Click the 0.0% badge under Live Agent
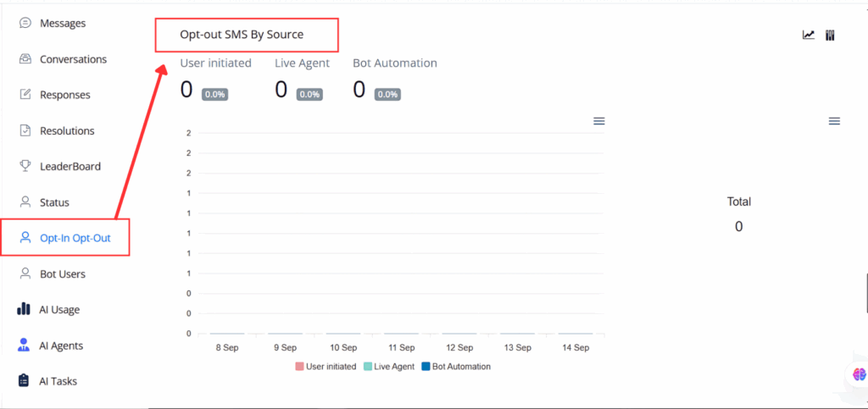The height and width of the screenshot is (409, 868). click(x=309, y=95)
